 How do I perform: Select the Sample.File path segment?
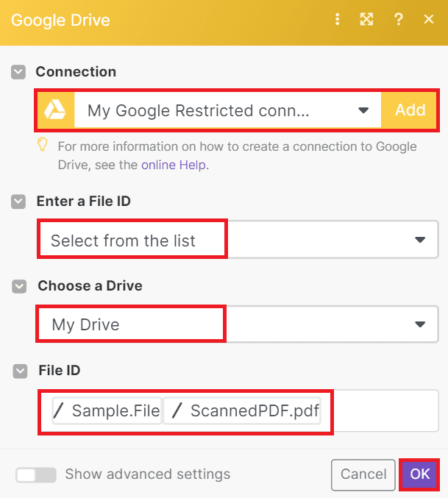[107, 411]
